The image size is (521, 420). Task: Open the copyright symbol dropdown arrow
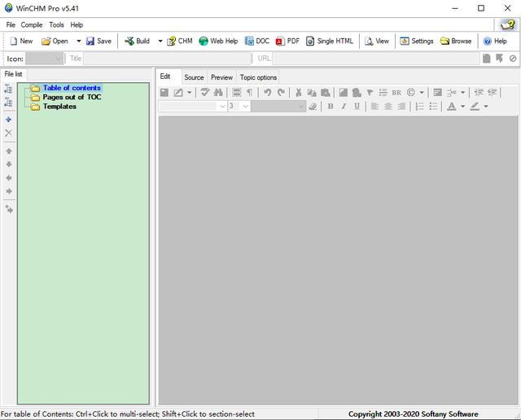tap(422, 92)
